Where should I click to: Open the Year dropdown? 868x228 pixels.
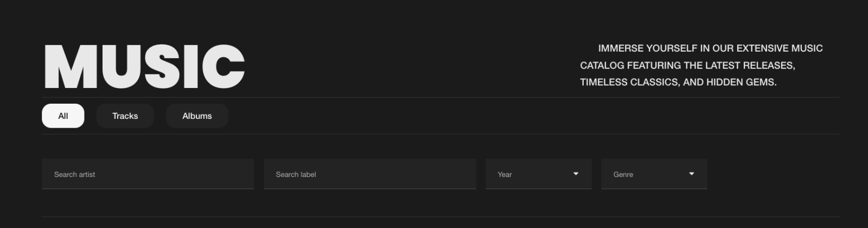539,174
